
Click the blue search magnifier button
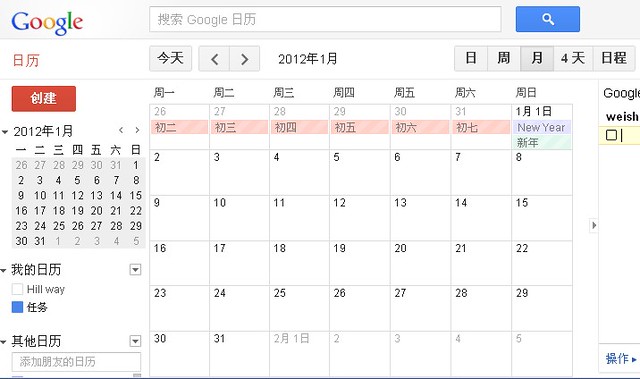coord(547,19)
